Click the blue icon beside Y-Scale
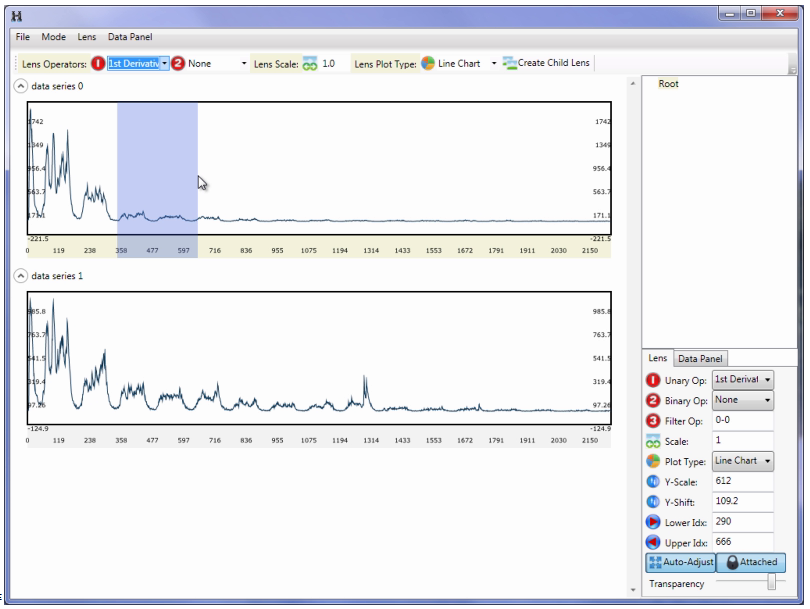The image size is (810, 609). point(653,481)
